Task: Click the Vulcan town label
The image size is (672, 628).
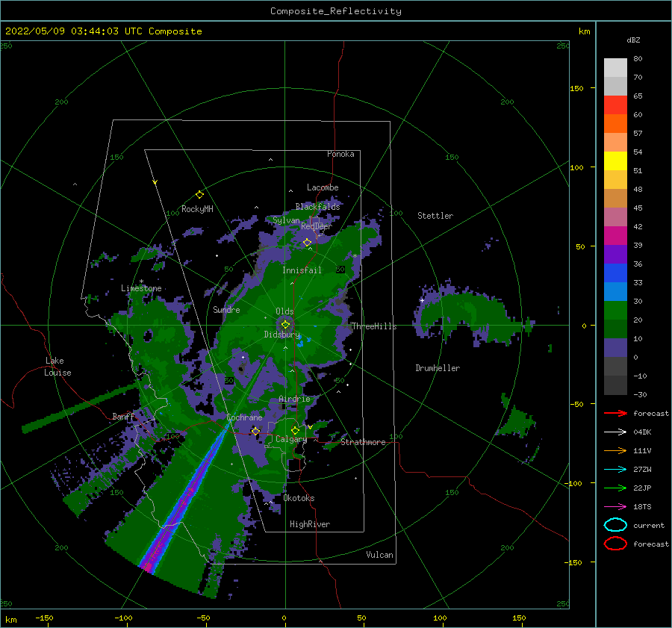Action: [379, 555]
